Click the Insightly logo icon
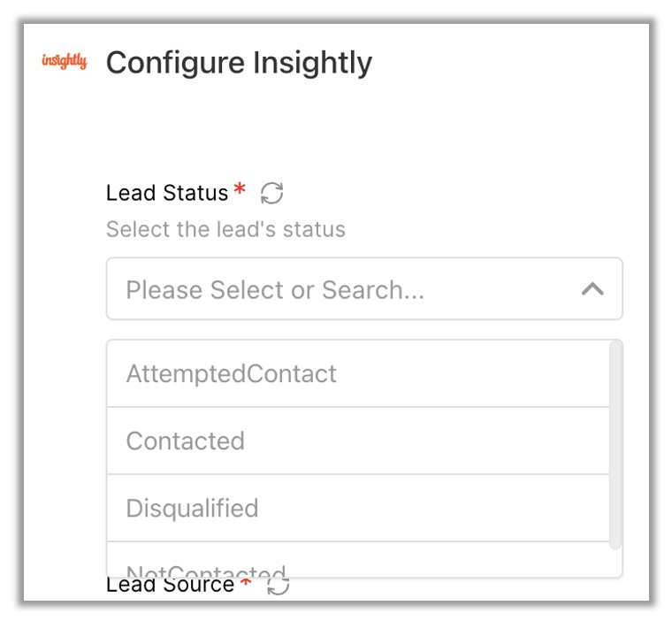Viewport: 672px width, 621px height. pyautogui.click(x=65, y=62)
